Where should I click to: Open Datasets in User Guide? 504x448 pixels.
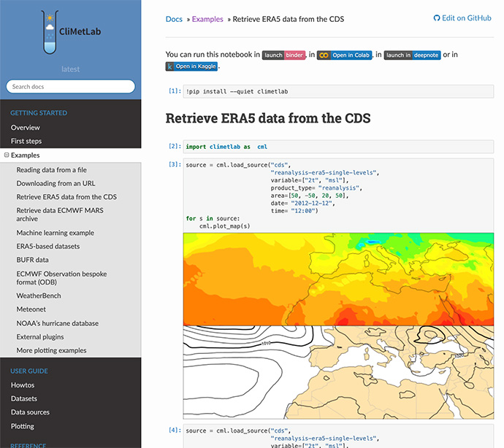[24, 398]
